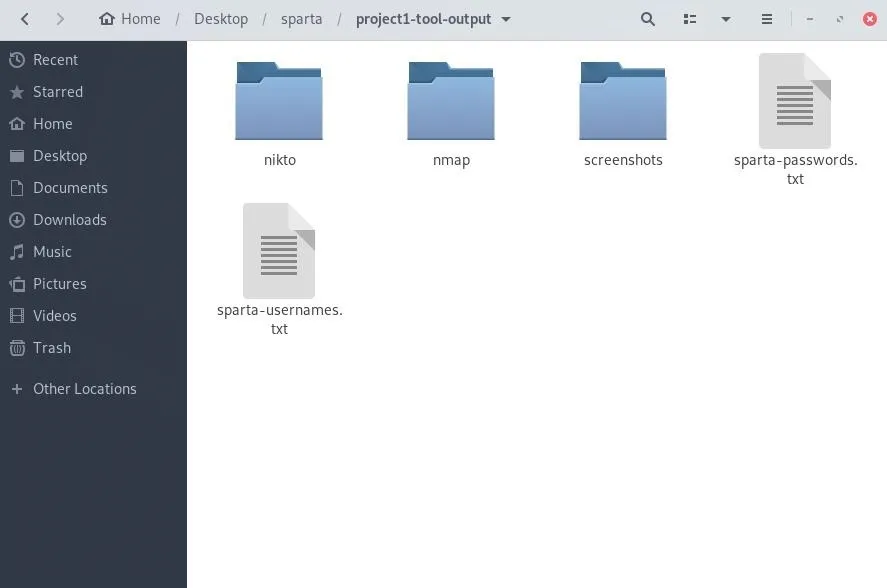The image size is (887, 588).
Task: Go back with the left arrow button
Action: [x=25, y=19]
